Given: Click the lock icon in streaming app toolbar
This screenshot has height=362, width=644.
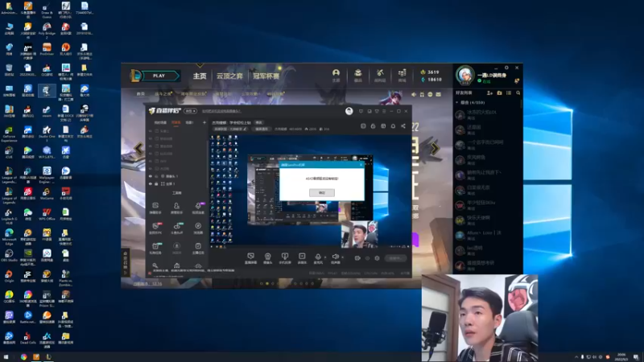Looking at the screenshot, I should [x=373, y=126].
